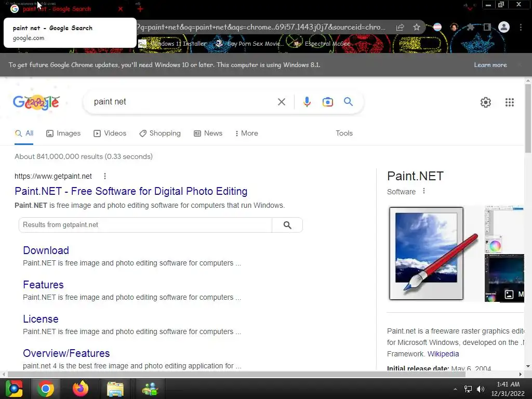Viewport: 532px width, 399px height.
Task: Open Chrome from the taskbar
Action: 46,389
